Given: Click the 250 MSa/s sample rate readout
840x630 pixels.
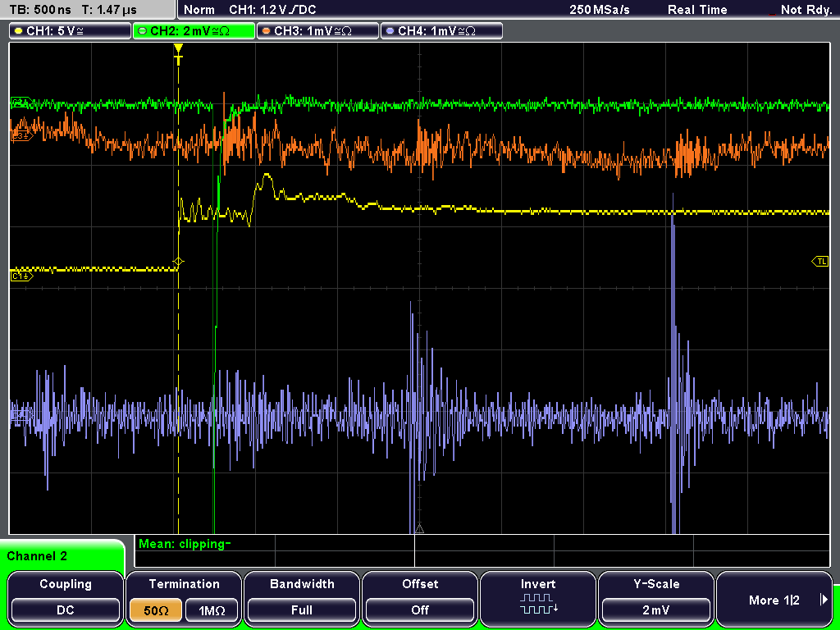Looking at the screenshot, I should tap(600, 10).
